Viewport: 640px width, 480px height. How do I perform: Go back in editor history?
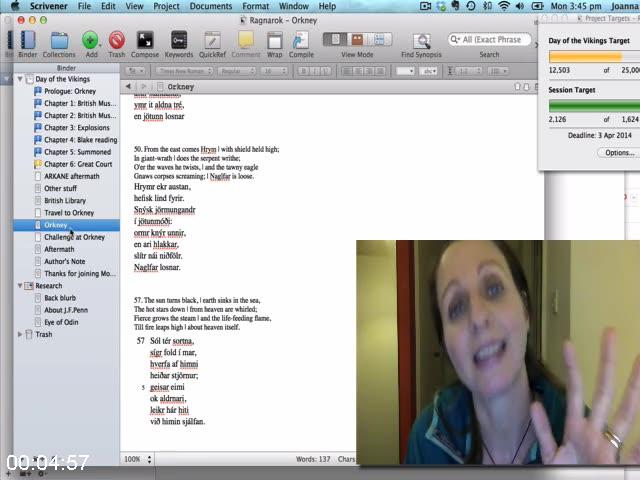pos(129,86)
